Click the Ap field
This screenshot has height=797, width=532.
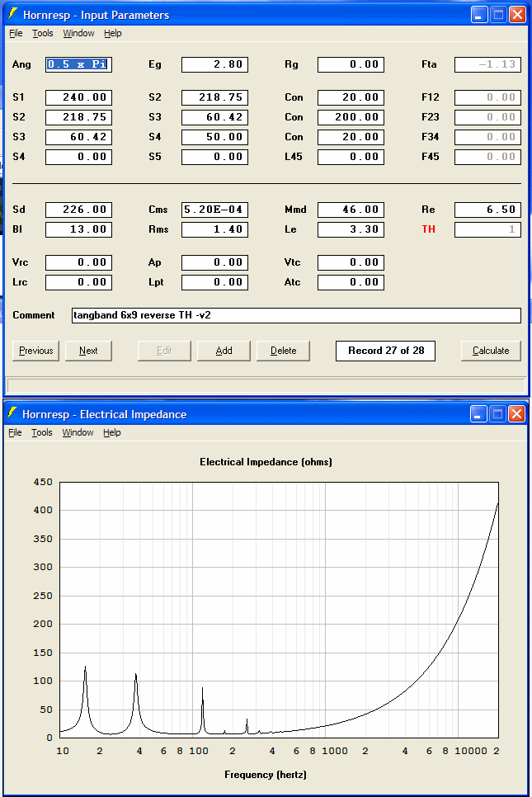(215, 263)
